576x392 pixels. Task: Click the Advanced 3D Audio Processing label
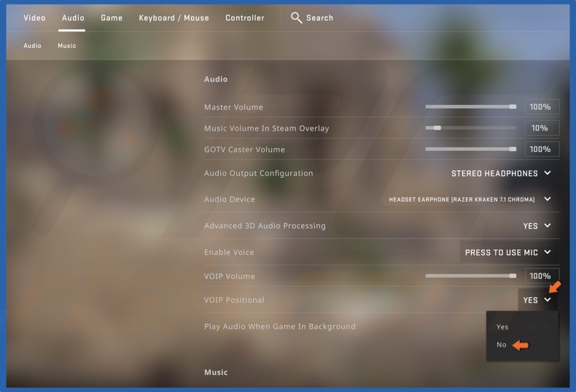(x=265, y=226)
